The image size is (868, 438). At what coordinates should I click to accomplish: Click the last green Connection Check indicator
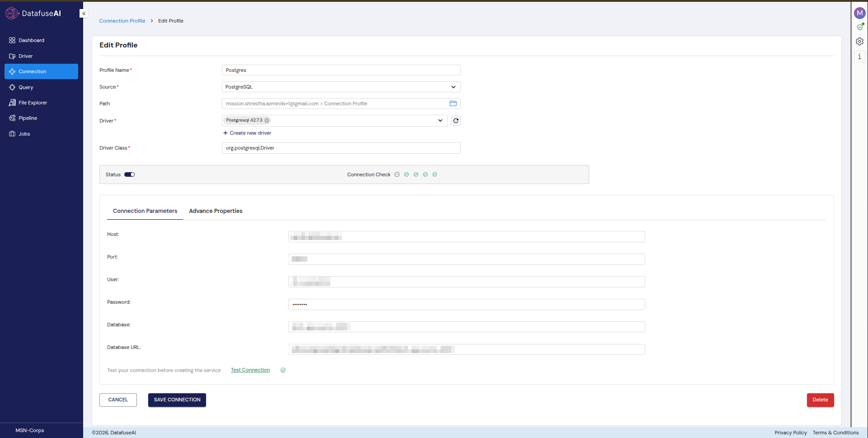click(435, 174)
